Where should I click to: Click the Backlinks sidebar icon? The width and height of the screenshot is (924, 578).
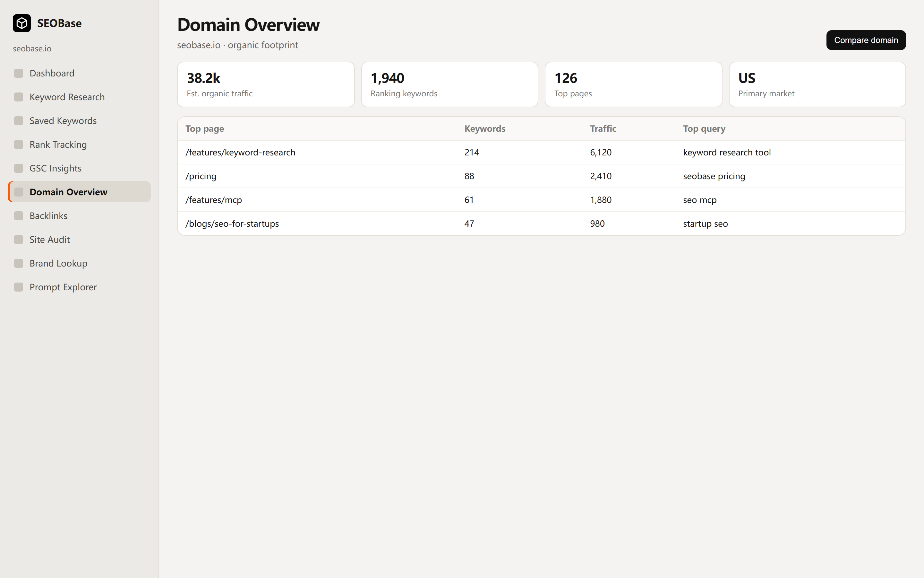19,215
